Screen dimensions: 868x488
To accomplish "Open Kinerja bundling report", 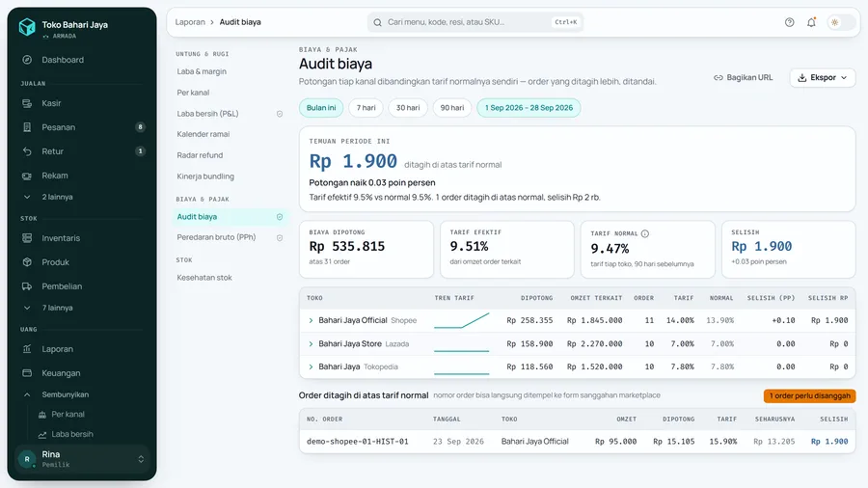I will (205, 176).
